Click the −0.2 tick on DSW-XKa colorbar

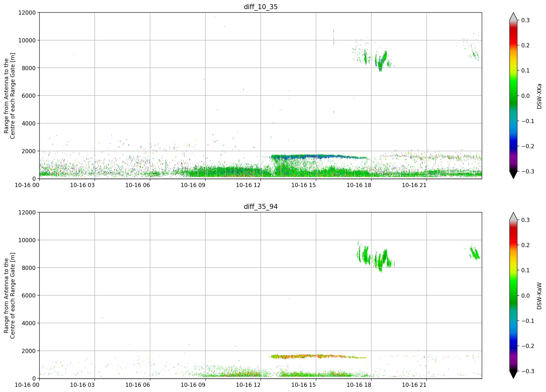[x=528, y=146]
